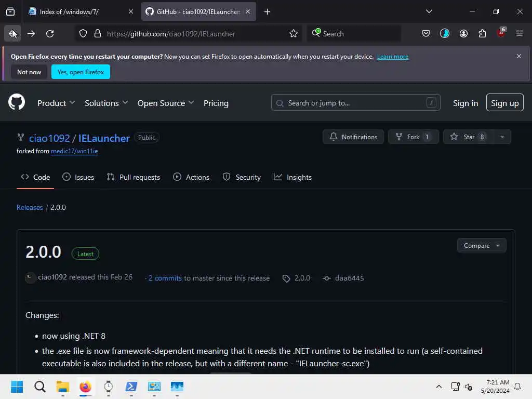Viewport: 532px width, 399px height.
Task: Open the taskbar clock and date
Action: (495, 387)
